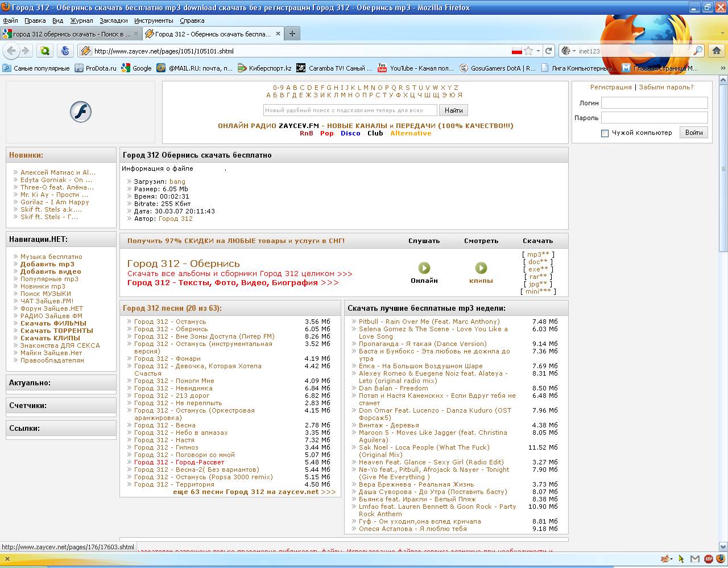
Task: Open the Гуф - Он уходил track
Action: click(420, 521)
